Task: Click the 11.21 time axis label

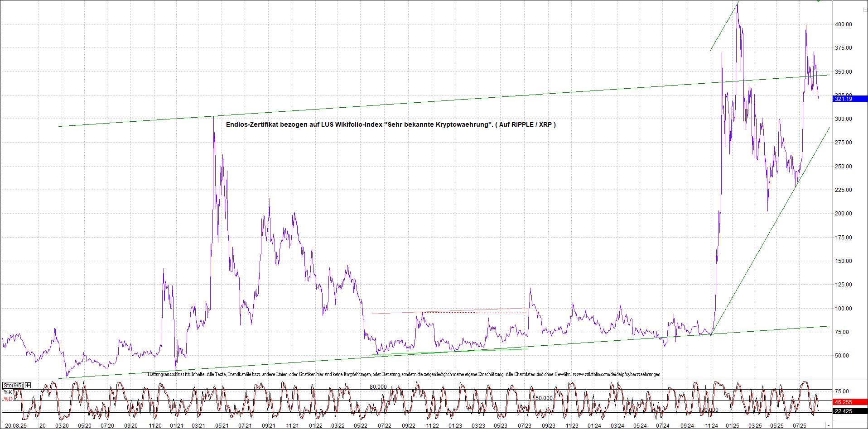Action: coord(292,425)
